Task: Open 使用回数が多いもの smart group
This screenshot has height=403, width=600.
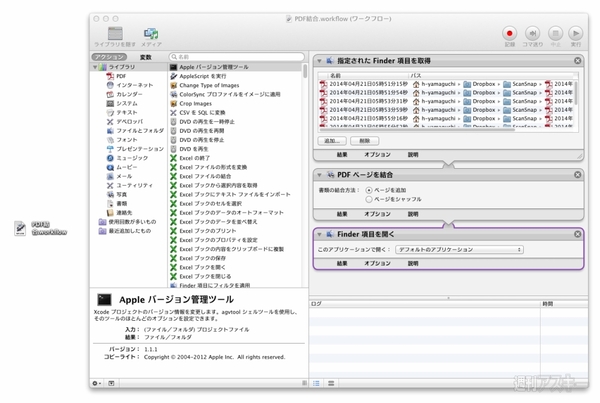Action: [127, 222]
